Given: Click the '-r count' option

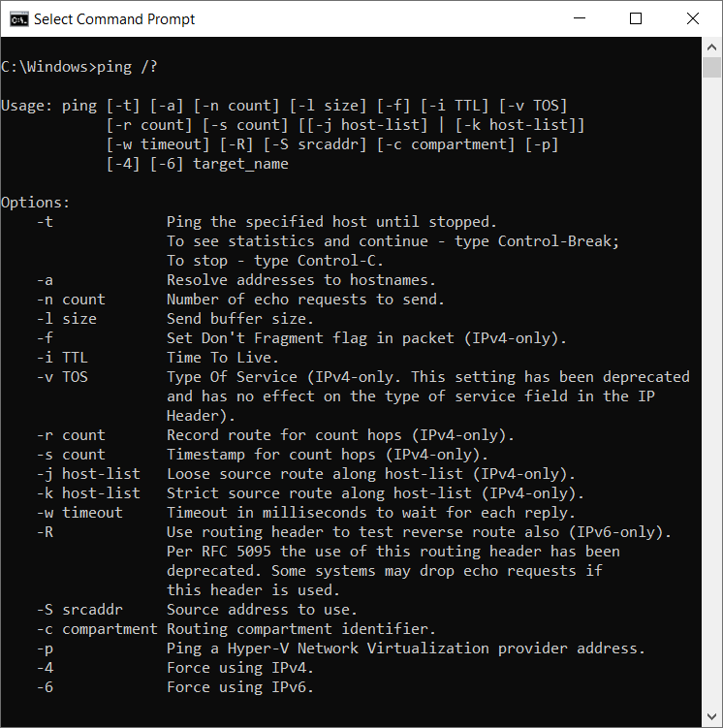Looking at the screenshot, I should click(71, 435).
